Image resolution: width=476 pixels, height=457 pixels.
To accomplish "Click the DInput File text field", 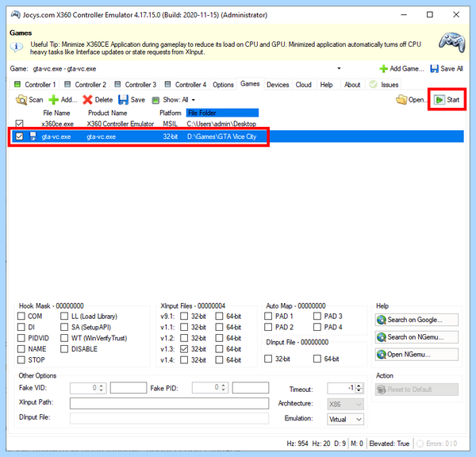I will point(170,418).
